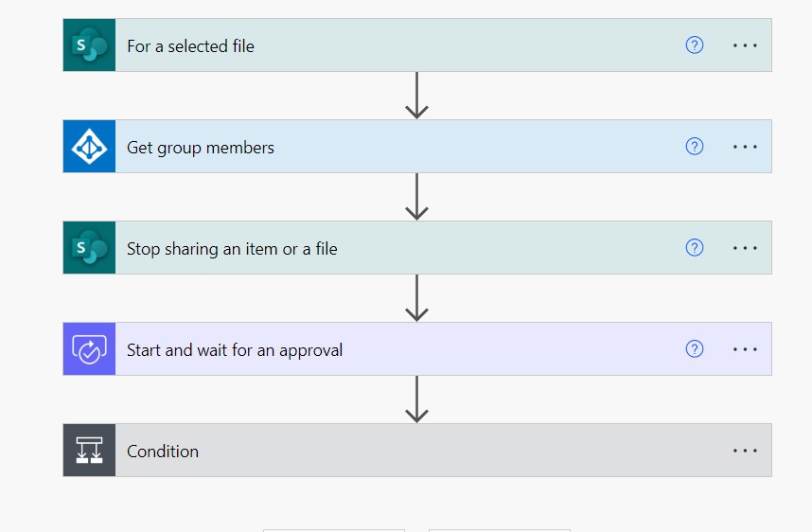Open the Condition step's ellipsis menu
Viewport: 812px width, 532px height.
click(745, 451)
